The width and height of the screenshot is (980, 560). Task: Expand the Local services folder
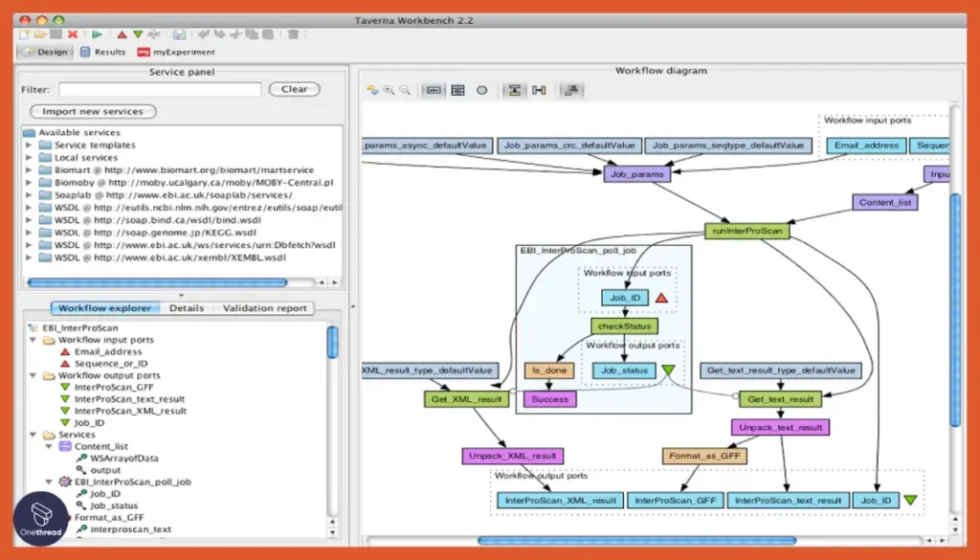29,158
